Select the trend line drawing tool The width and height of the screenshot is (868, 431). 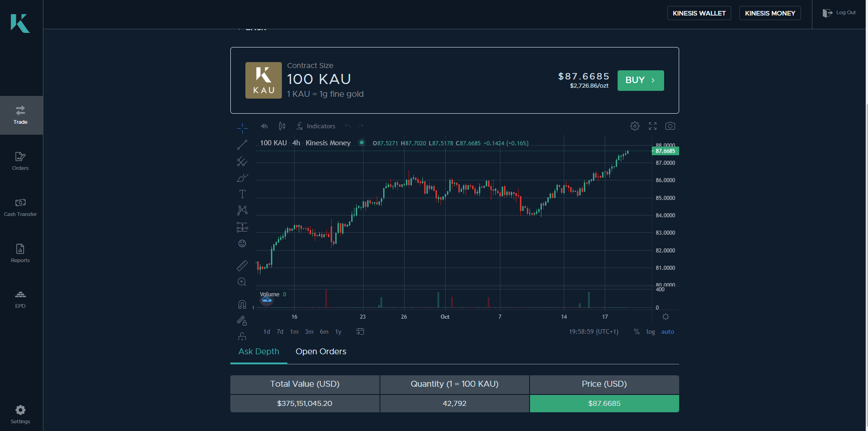(x=242, y=145)
